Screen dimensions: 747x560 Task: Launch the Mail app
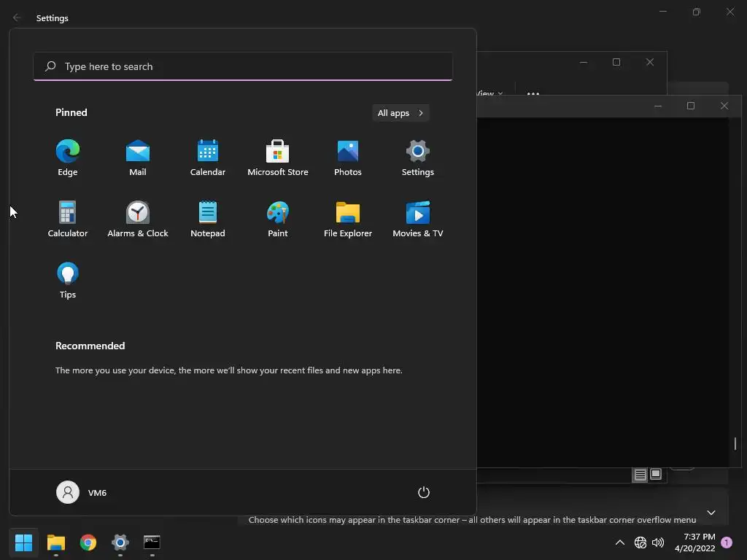pos(138,158)
